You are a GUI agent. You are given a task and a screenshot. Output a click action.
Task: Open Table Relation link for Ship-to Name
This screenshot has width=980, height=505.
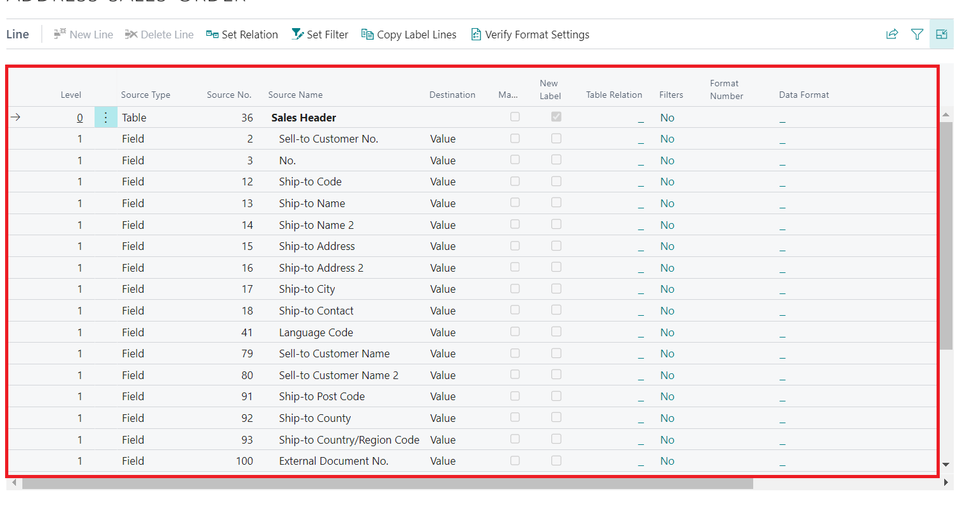641,206
